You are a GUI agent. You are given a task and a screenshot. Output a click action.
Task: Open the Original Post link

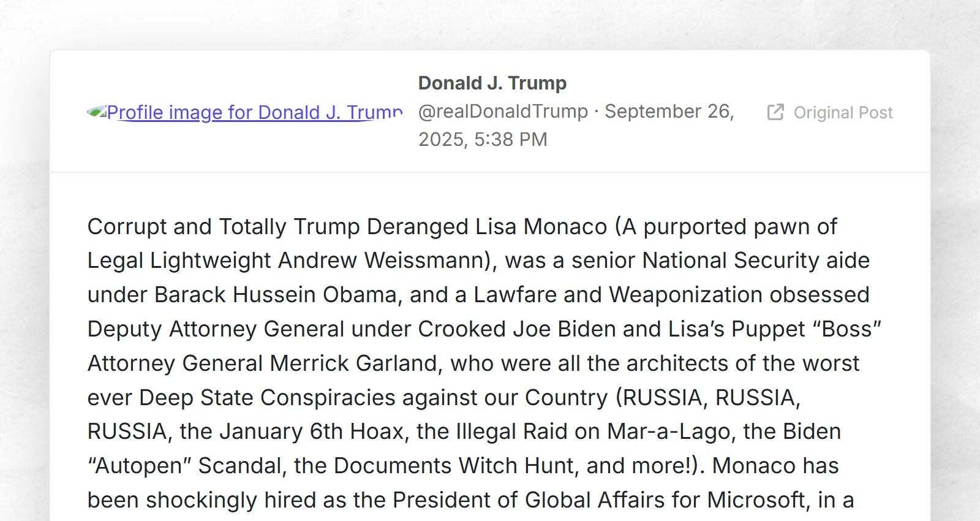pos(830,112)
